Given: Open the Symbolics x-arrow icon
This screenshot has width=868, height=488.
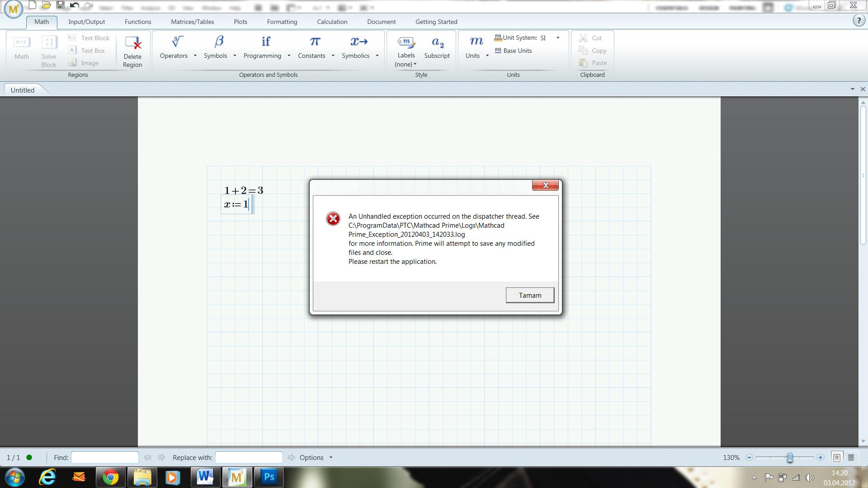Looking at the screenshot, I should tap(359, 42).
